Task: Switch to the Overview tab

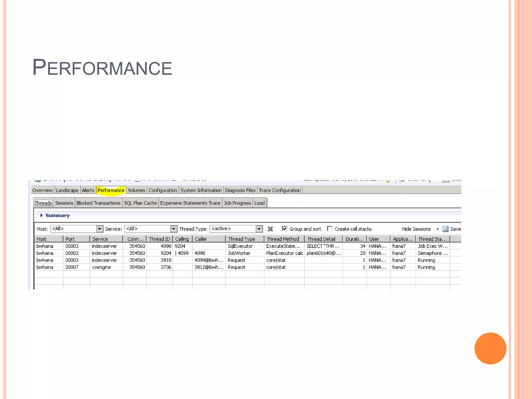Action: 43,190
